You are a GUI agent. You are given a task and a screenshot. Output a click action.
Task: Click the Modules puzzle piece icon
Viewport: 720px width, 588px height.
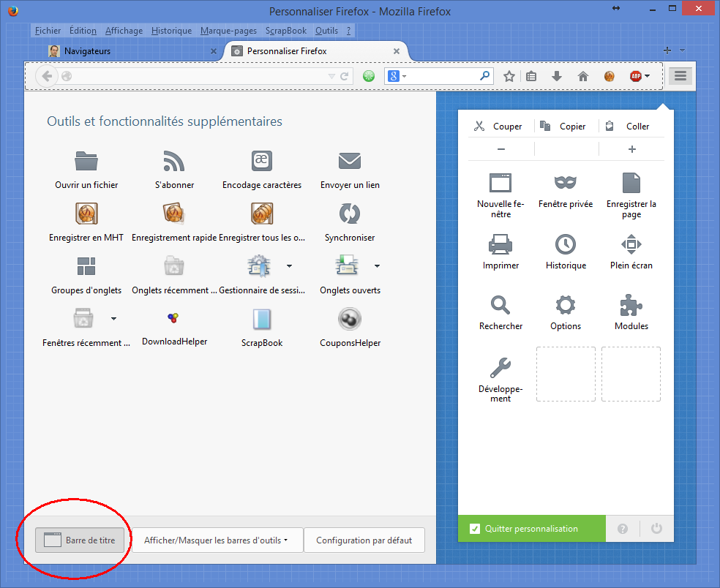click(x=631, y=305)
